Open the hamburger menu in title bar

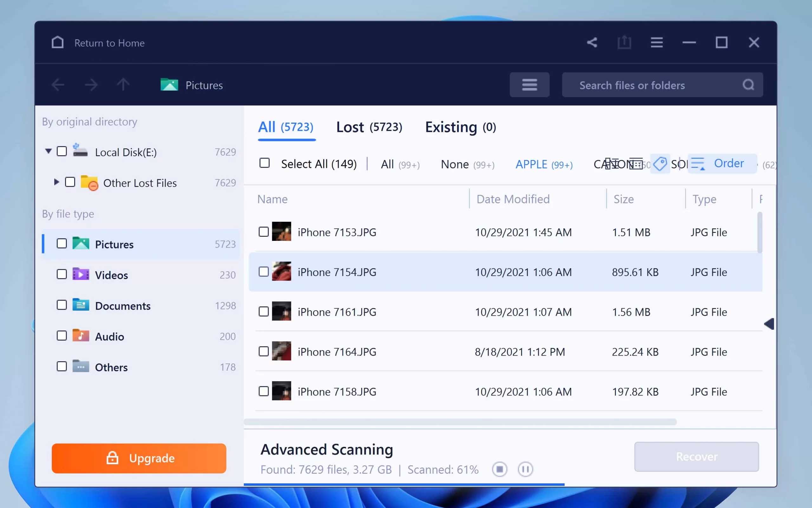pyautogui.click(x=657, y=43)
